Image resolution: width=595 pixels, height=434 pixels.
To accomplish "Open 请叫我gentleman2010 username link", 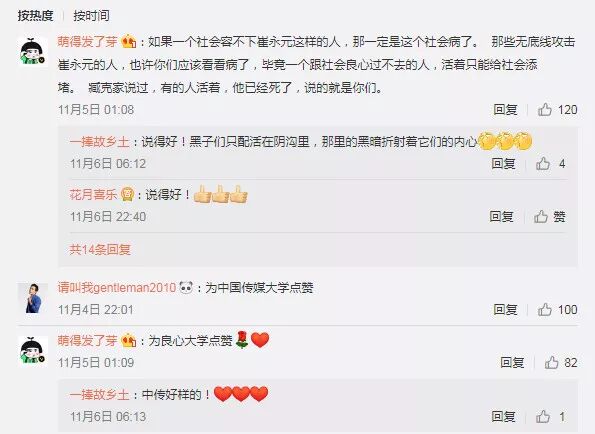I will point(117,288).
